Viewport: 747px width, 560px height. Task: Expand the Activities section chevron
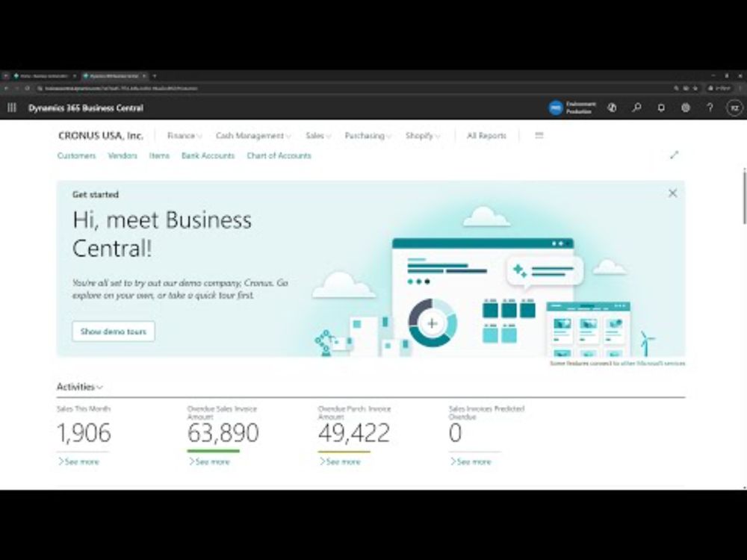coord(99,387)
